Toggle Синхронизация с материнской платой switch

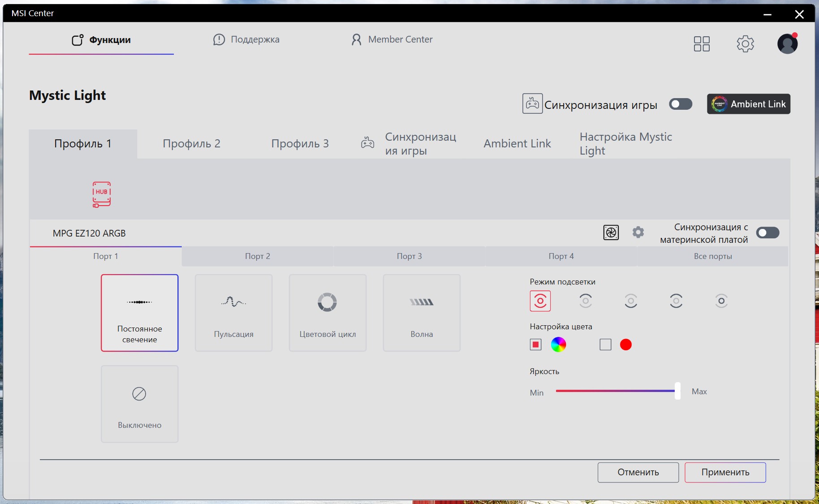[767, 233]
